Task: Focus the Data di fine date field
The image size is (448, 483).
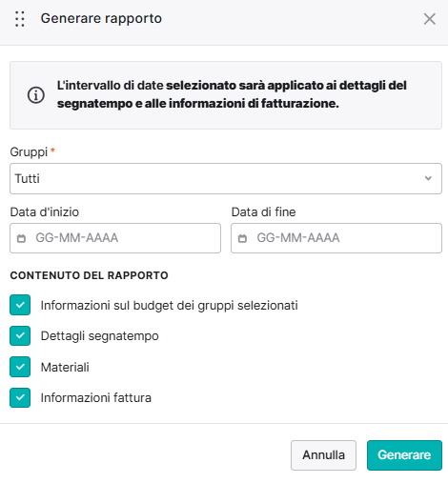Action: 336,238
